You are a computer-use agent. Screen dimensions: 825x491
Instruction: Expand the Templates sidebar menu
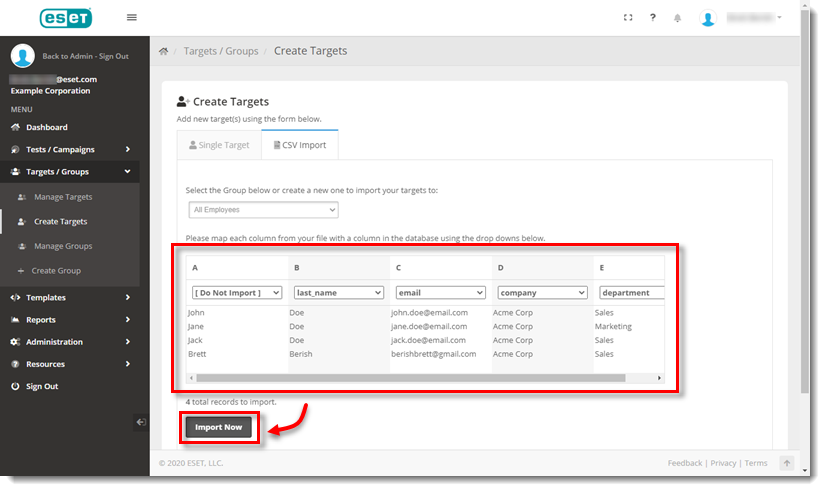click(70, 298)
